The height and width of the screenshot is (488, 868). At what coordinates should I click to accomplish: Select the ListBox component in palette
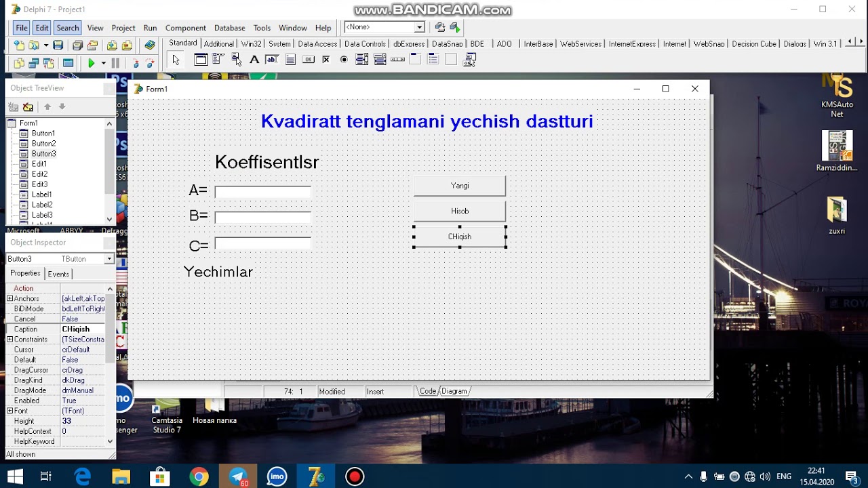pyautogui.click(x=362, y=60)
